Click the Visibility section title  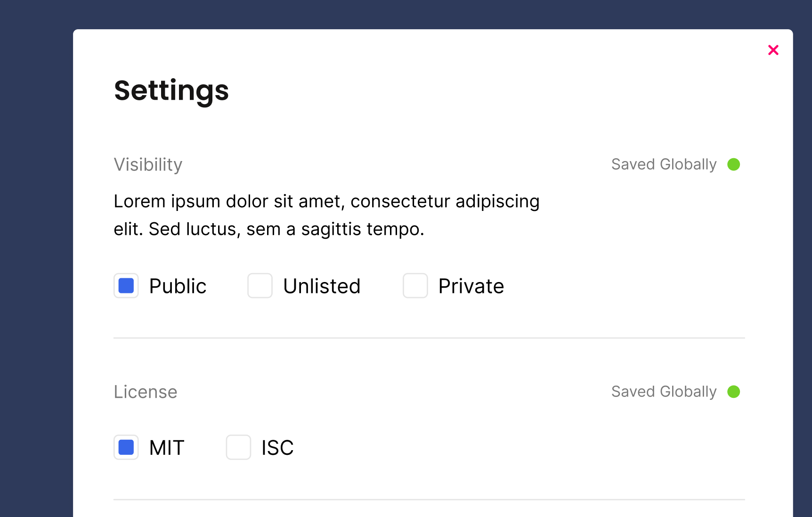(x=148, y=165)
